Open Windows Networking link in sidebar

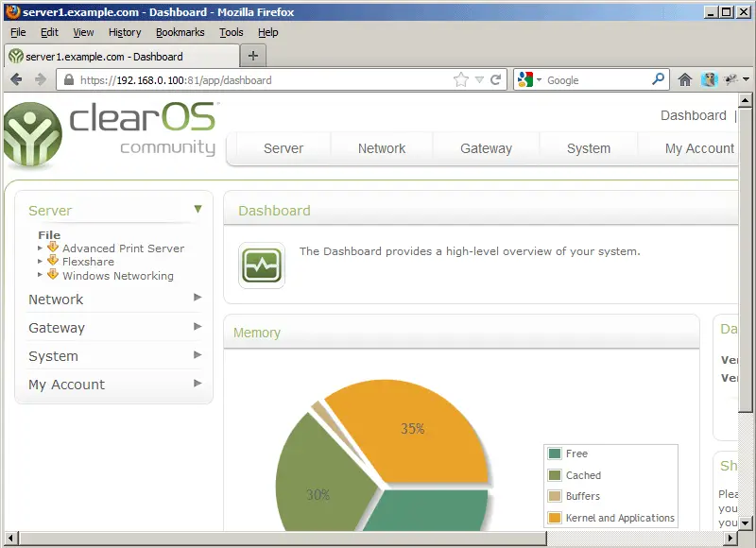118,276
